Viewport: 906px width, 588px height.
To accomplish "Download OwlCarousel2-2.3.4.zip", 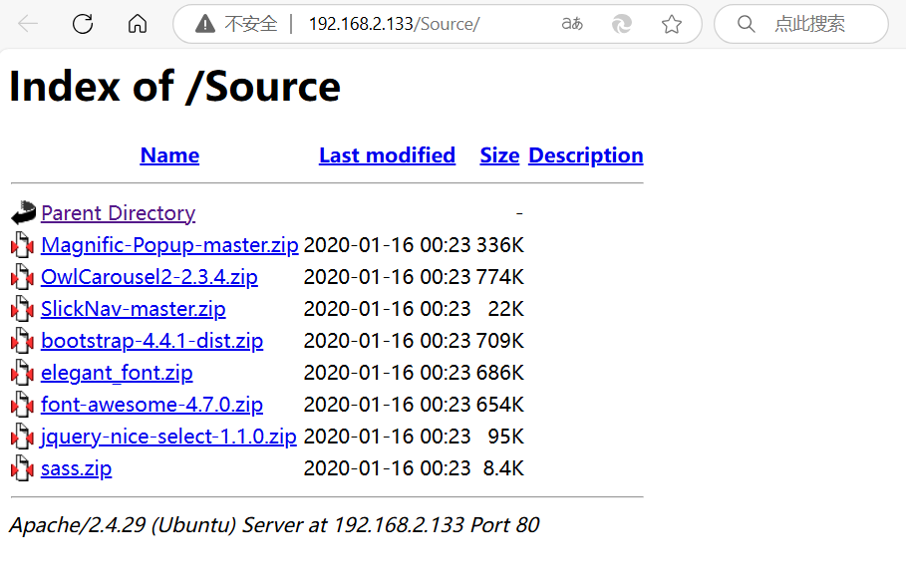I will [150, 277].
